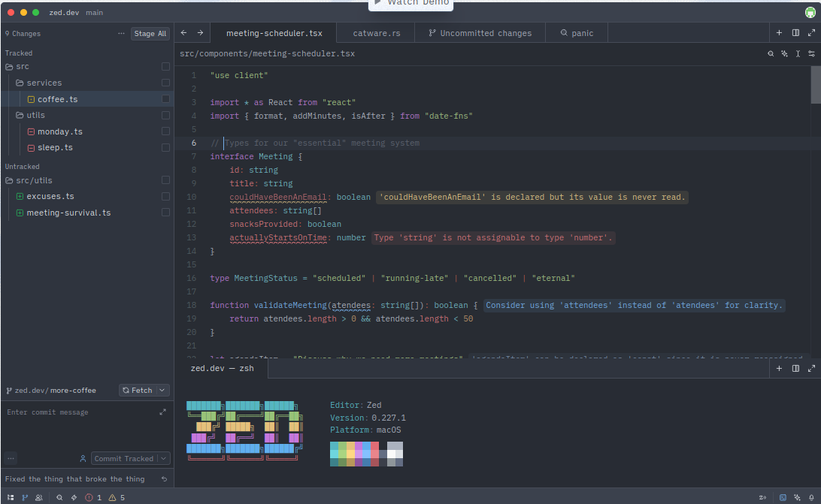Viewport: 821px width, 504px height.
Task: Click the AI sparkles icon in editor toolbar
Action: (x=784, y=54)
